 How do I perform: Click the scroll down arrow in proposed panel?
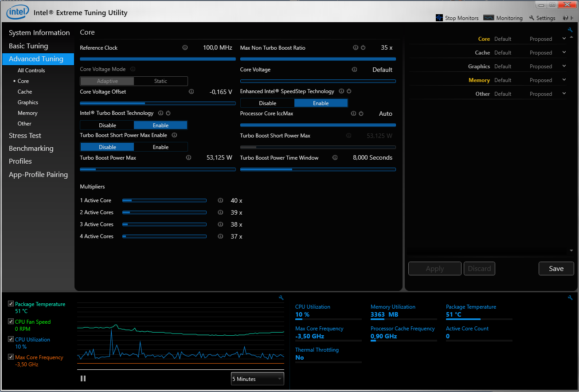[571, 251]
